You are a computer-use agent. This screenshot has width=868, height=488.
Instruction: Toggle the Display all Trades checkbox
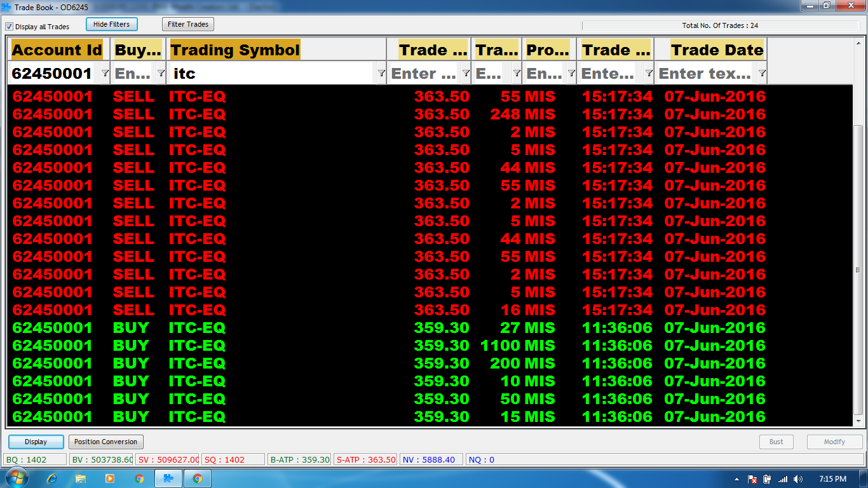(9, 27)
